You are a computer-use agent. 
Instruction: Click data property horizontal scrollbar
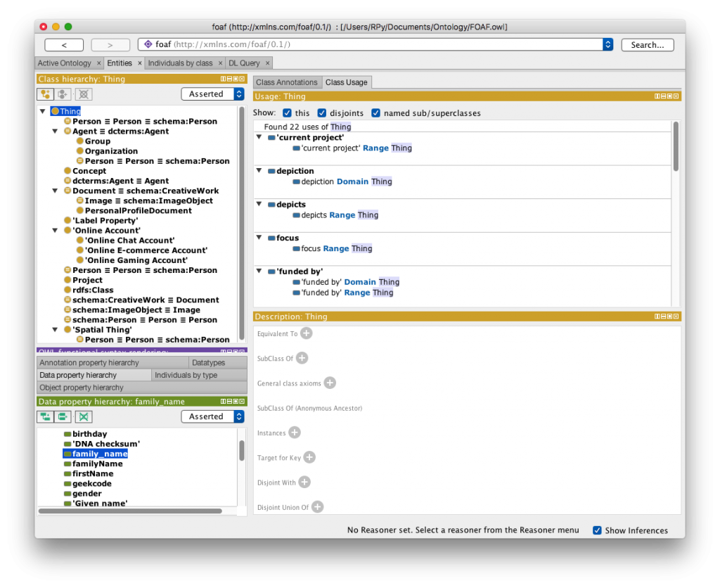tap(130, 511)
